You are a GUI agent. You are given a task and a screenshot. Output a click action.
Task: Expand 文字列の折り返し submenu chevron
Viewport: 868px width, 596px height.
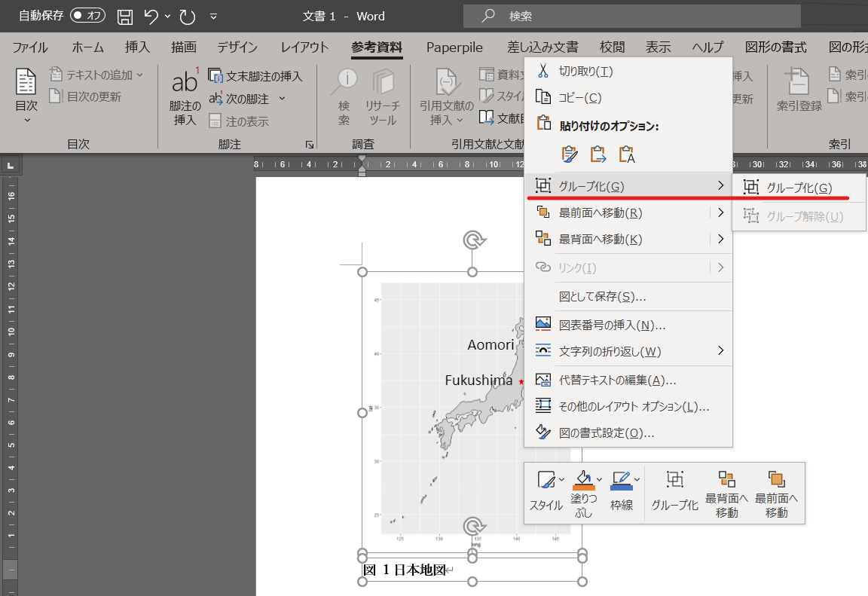[x=720, y=350]
